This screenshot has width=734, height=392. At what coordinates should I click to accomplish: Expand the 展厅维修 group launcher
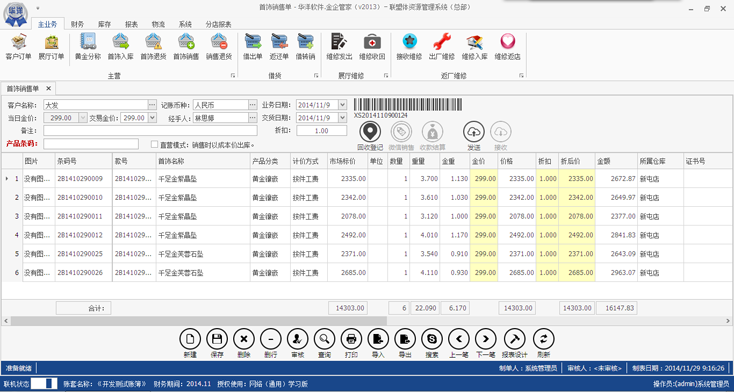(x=386, y=75)
